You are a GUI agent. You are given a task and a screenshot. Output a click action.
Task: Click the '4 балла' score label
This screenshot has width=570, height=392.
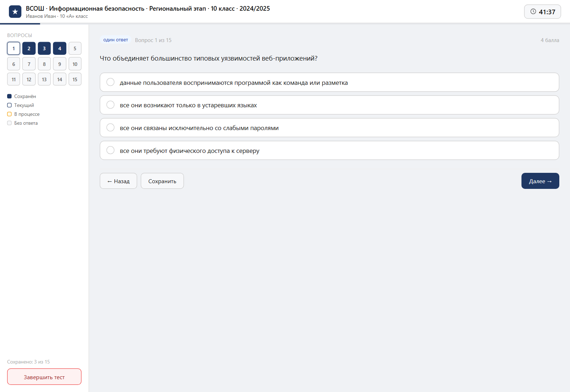point(550,40)
